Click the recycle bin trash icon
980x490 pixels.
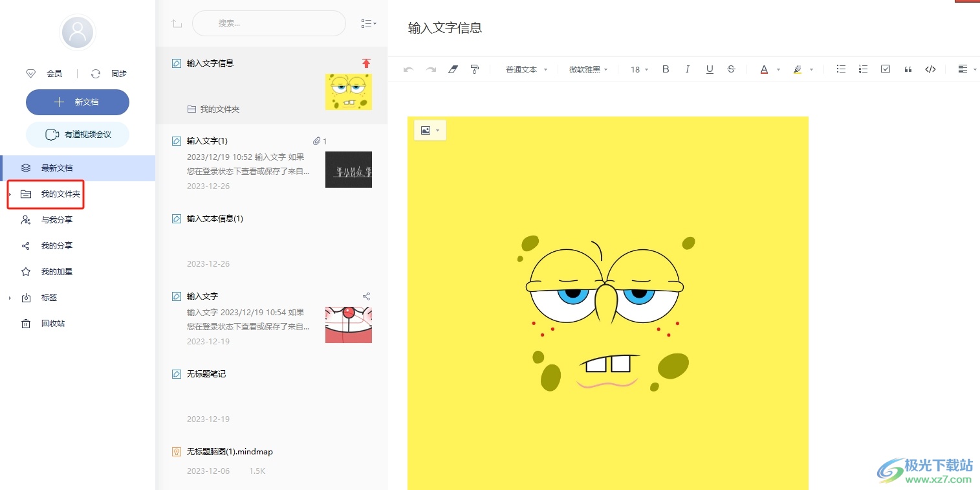pyautogui.click(x=26, y=324)
